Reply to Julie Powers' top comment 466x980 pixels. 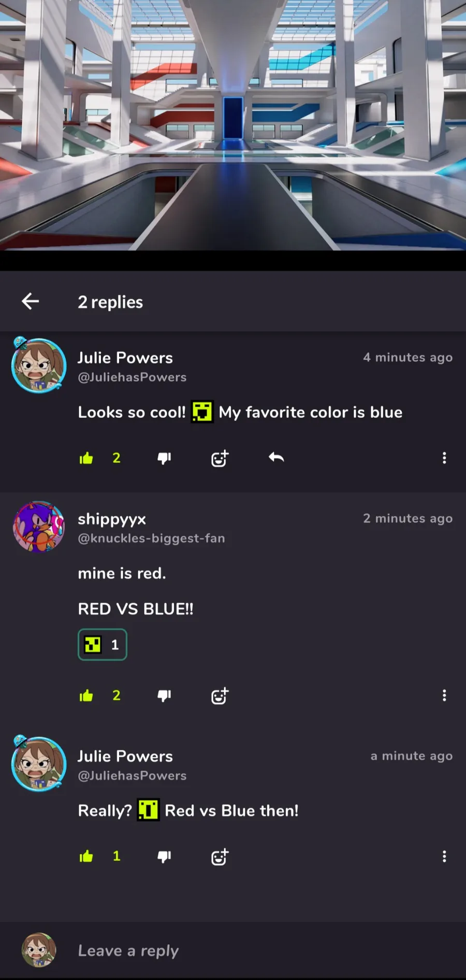pyautogui.click(x=276, y=457)
